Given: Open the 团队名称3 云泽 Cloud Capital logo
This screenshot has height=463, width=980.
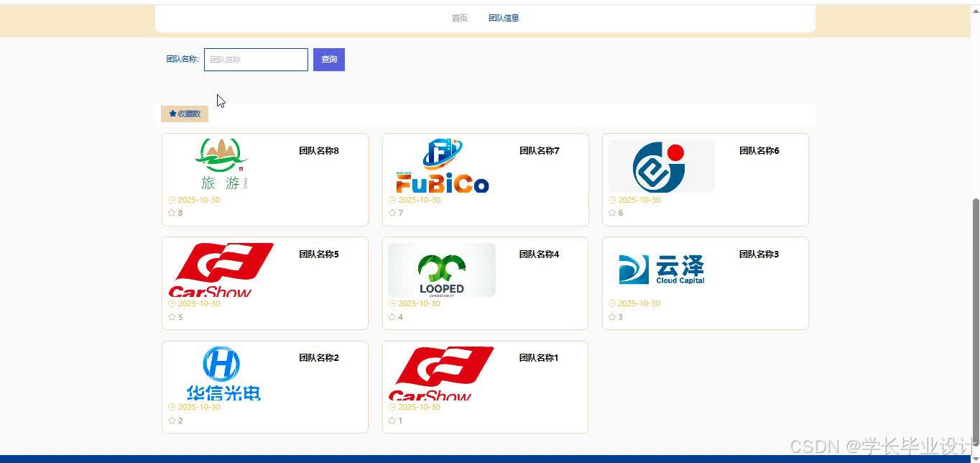Looking at the screenshot, I should pos(662,270).
